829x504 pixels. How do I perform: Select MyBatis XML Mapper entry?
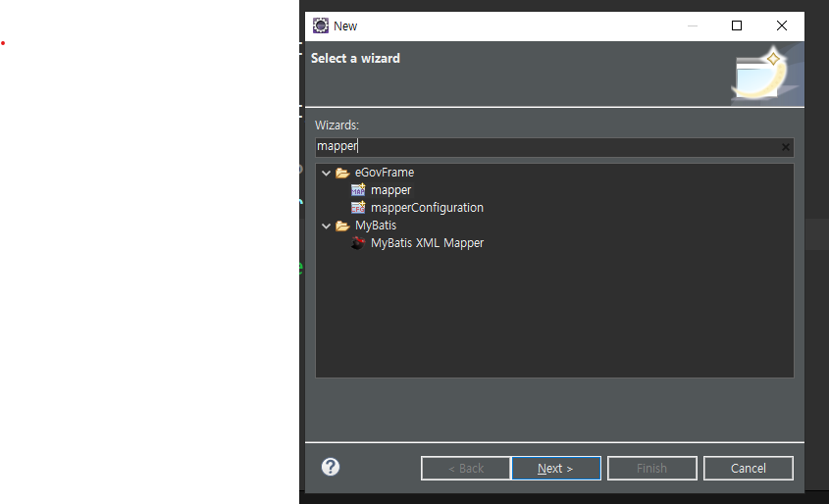coord(427,243)
